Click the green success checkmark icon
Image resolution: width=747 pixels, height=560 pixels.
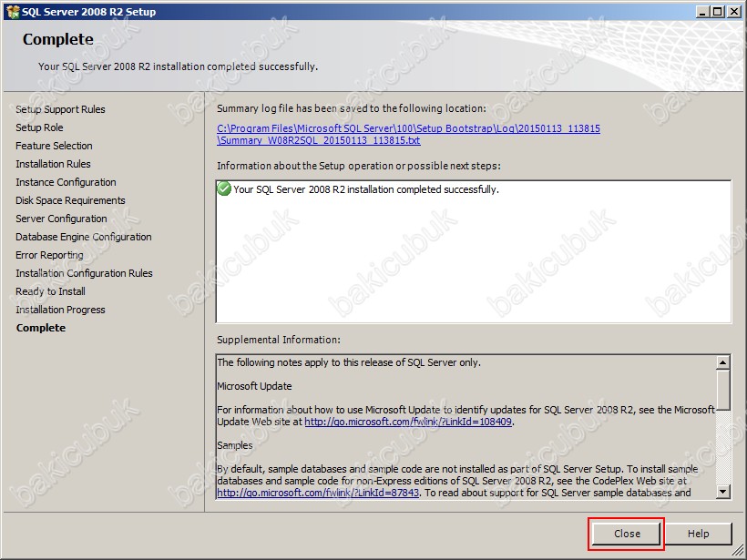[x=224, y=189]
